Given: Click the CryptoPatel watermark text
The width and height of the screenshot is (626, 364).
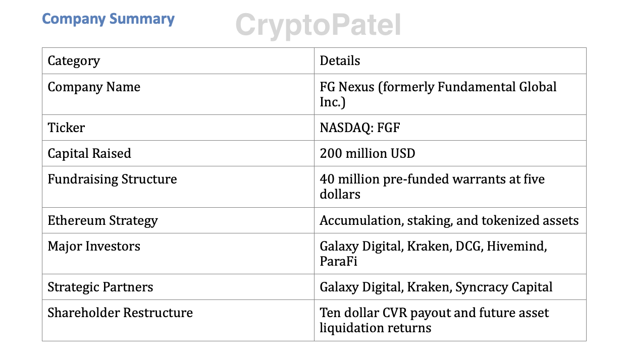Looking at the screenshot, I should [x=318, y=25].
